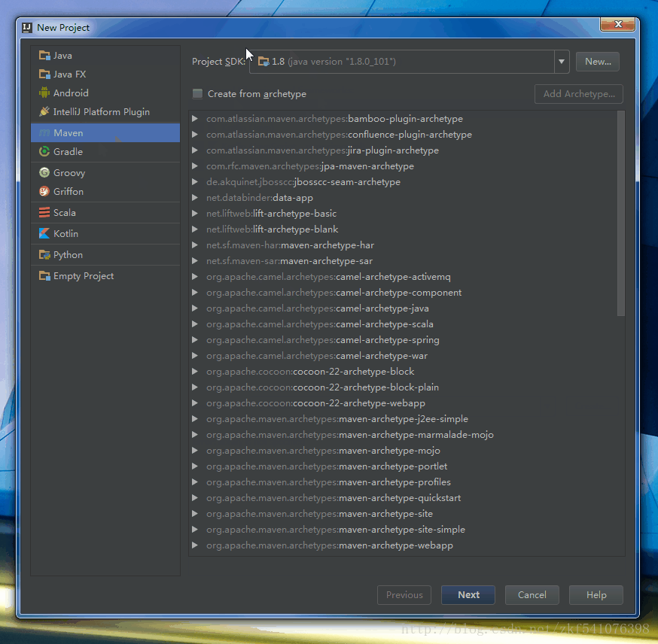Select maven-archetype-profiles row
Image resolution: width=658 pixels, height=644 pixels.
(x=403, y=481)
